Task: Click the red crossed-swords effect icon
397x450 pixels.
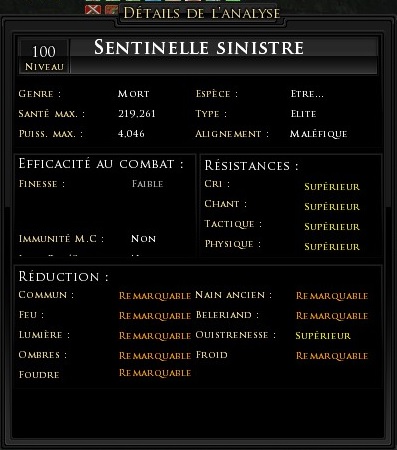Action: click(x=93, y=10)
